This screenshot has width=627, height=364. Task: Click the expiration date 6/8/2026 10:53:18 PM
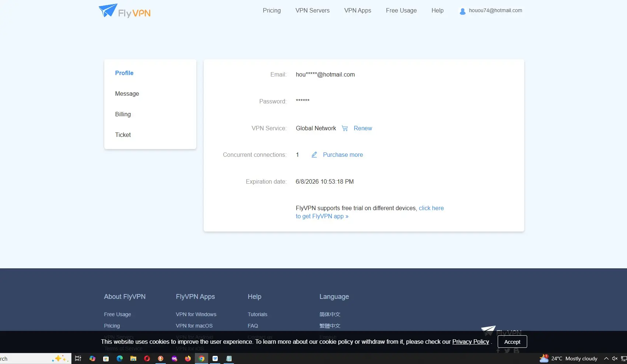coord(325,182)
